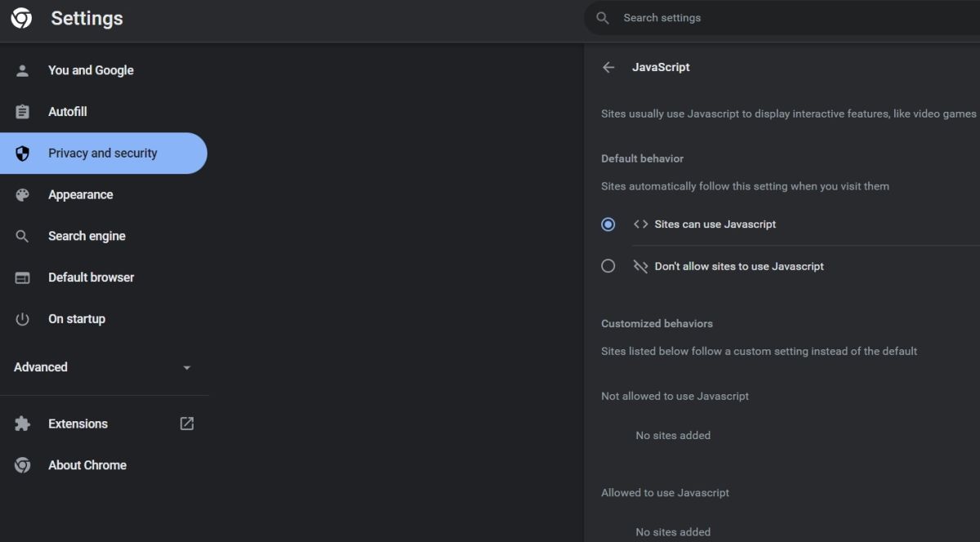Click the Don't allow sites to use Javascript text
980x542 pixels.
739,266
